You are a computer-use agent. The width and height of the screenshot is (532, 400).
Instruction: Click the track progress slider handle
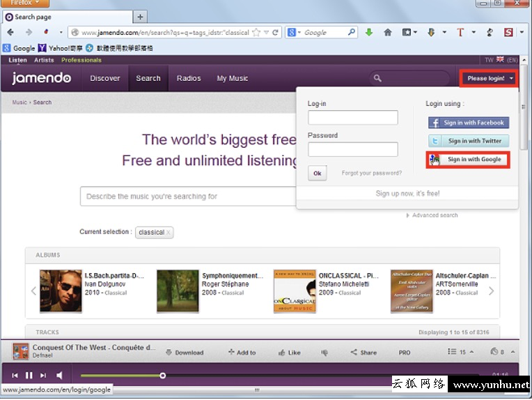tap(163, 376)
